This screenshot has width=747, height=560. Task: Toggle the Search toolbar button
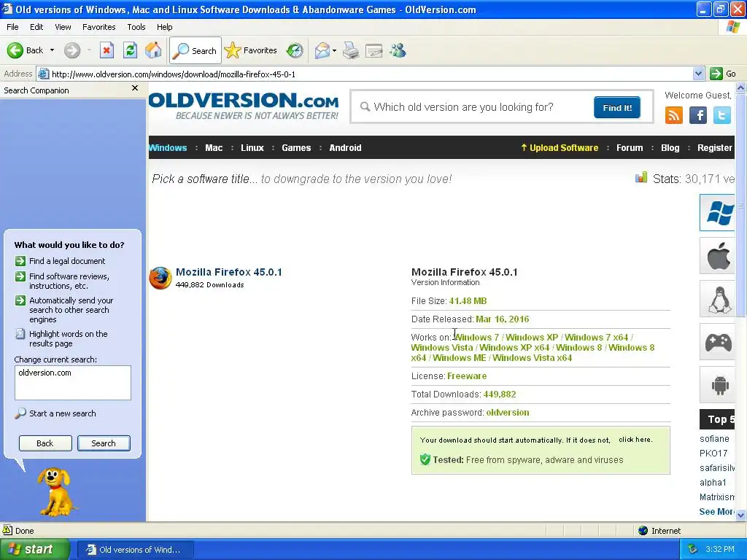click(x=195, y=50)
